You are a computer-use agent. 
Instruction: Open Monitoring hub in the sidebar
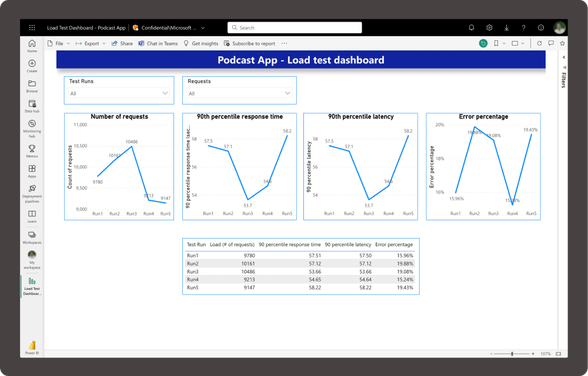point(32,129)
